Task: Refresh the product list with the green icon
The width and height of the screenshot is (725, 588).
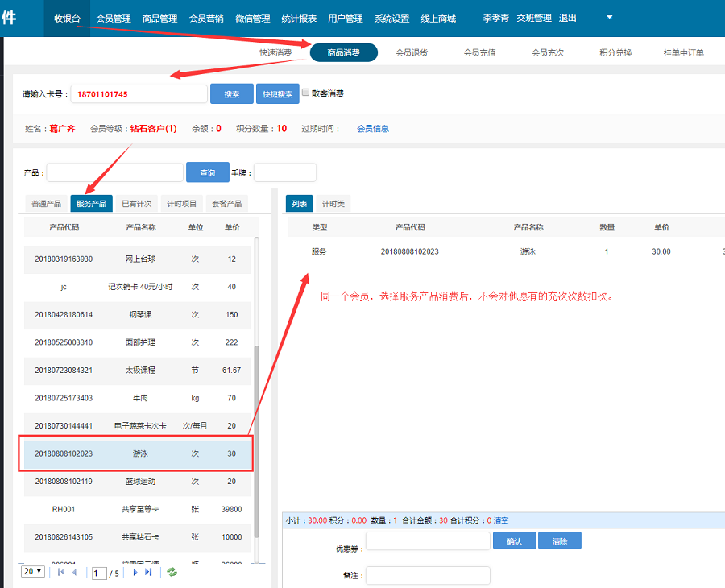Action: [x=171, y=573]
